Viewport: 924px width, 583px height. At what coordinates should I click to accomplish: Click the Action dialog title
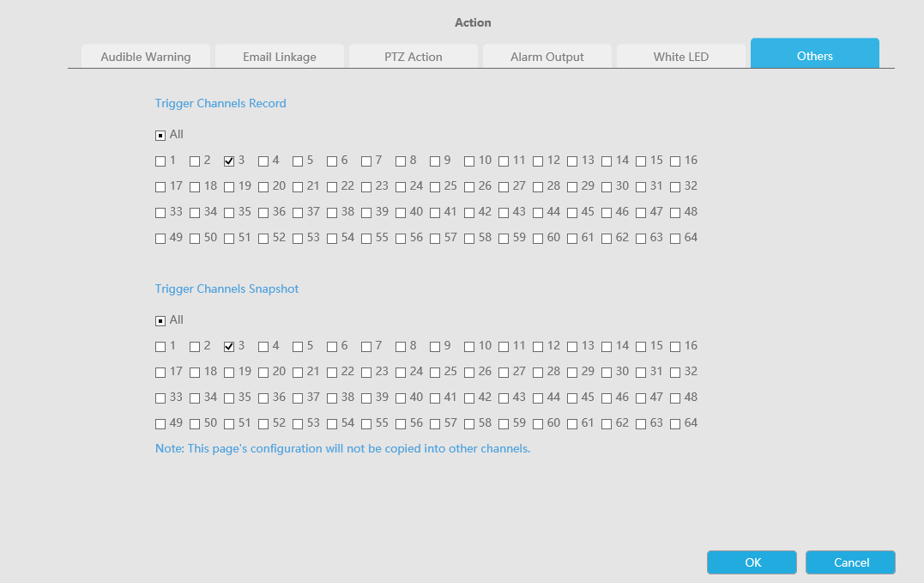pyautogui.click(x=473, y=22)
